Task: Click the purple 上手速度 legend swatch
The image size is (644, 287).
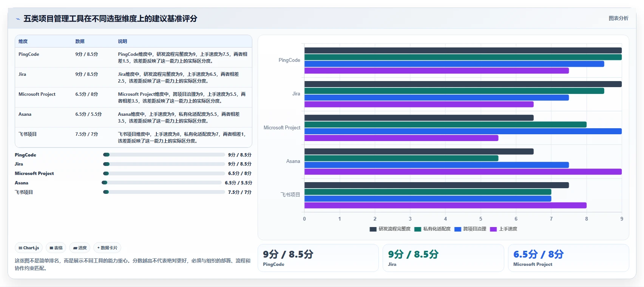Action: pyautogui.click(x=493, y=229)
